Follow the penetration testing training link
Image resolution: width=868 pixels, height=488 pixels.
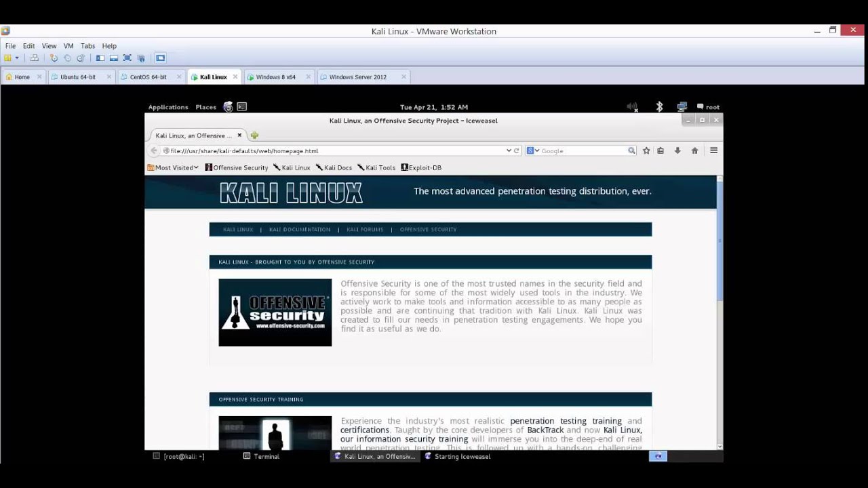pos(566,421)
